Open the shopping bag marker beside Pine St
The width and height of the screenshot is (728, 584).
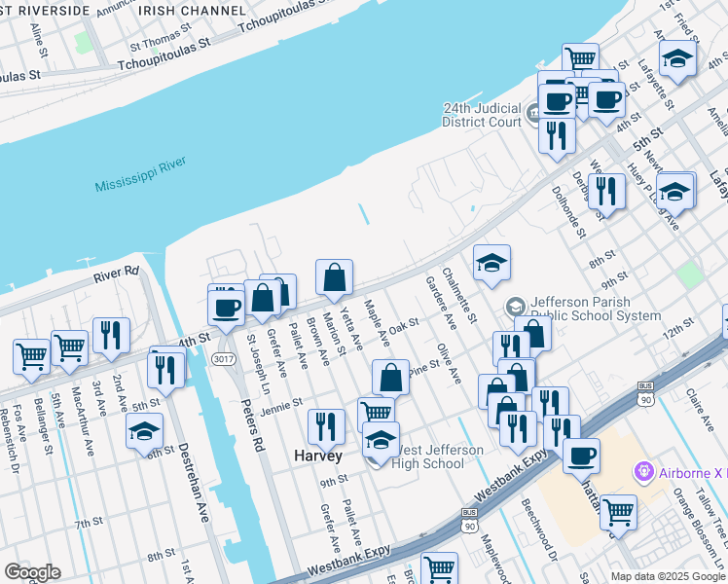coord(390,381)
